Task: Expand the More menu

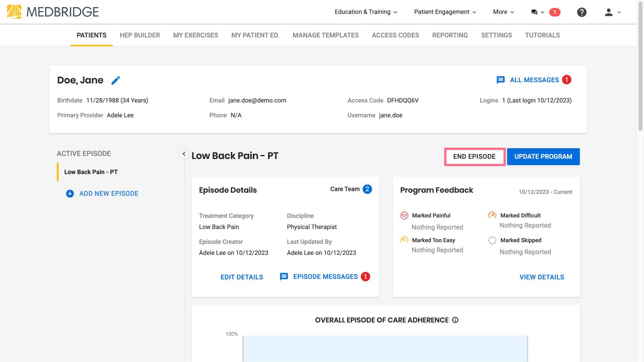Action: coord(503,12)
